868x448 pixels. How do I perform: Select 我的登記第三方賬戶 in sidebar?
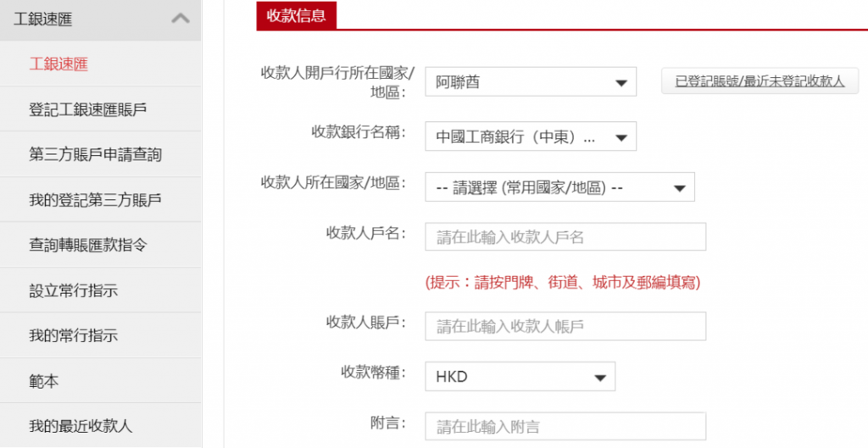[x=95, y=200]
